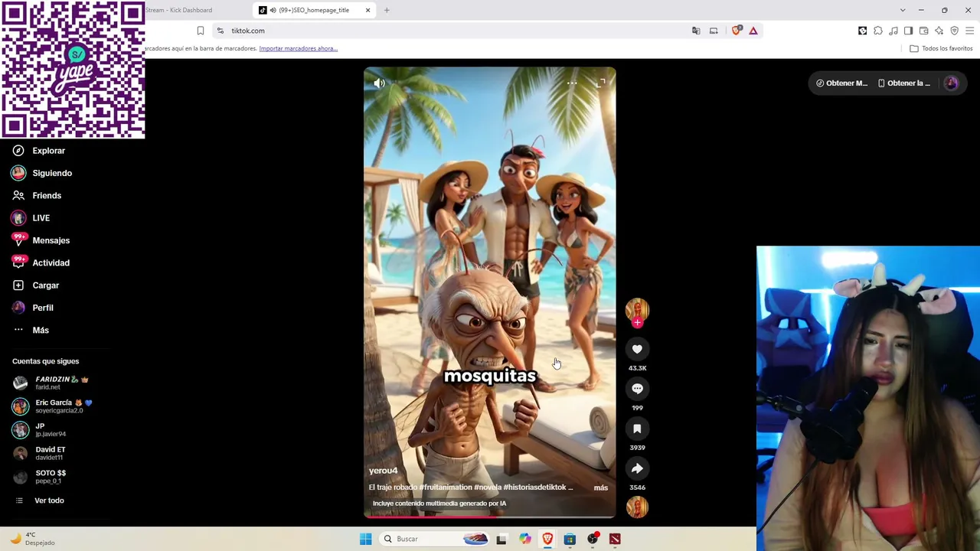
Task: Expand followed accounts with Ver todo
Action: coord(40,500)
